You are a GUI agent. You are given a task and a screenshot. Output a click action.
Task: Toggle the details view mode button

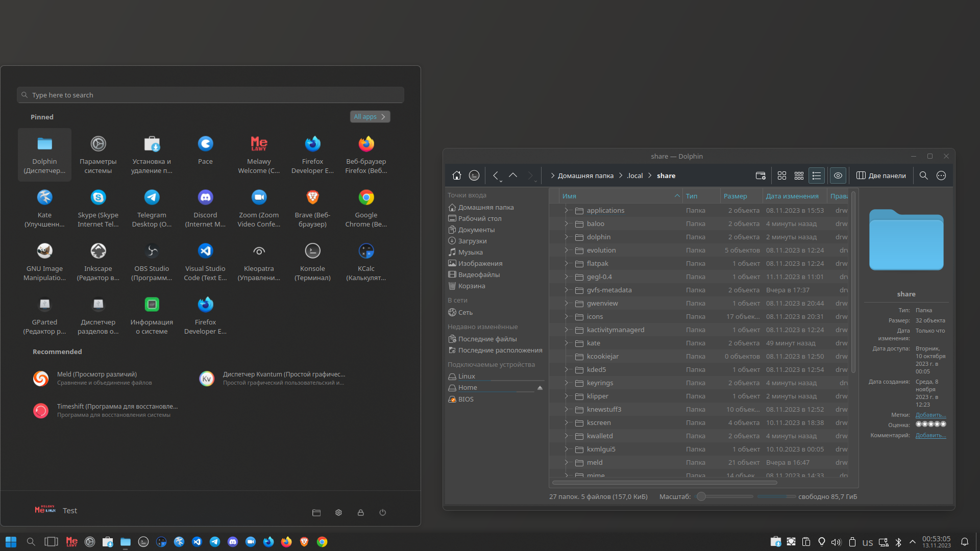coord(816,176)
